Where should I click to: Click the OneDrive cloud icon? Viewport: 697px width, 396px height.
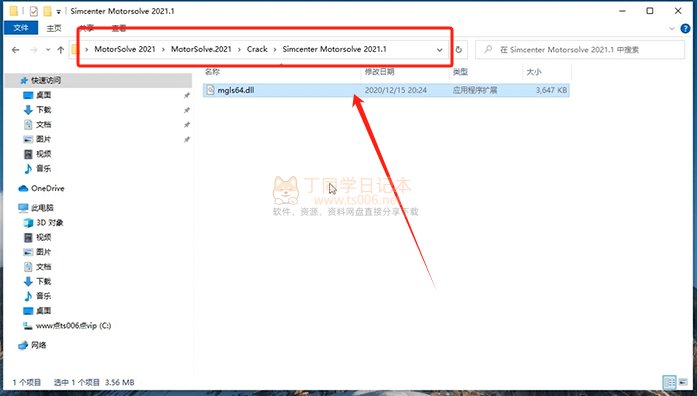(23, 188)
